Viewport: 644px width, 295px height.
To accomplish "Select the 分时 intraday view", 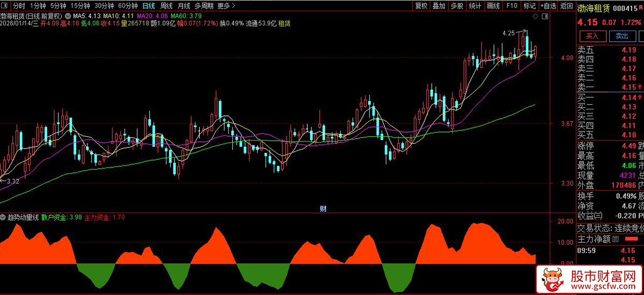I will (19, 6).
